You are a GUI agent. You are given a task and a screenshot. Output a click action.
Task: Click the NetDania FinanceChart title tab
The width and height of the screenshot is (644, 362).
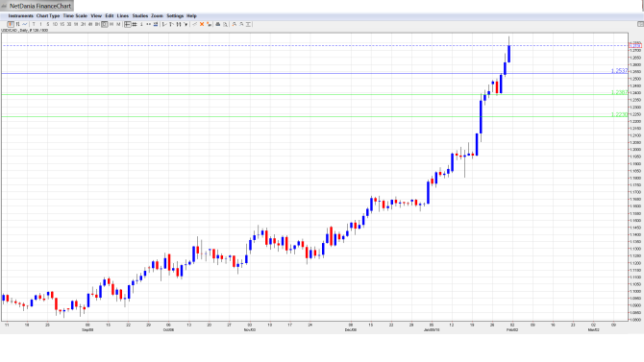37,6
